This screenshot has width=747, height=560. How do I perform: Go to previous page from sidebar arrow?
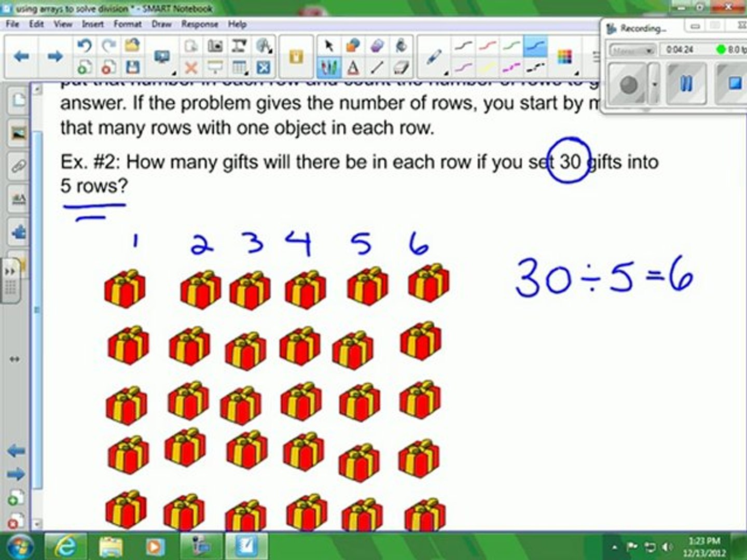[16, 451]
